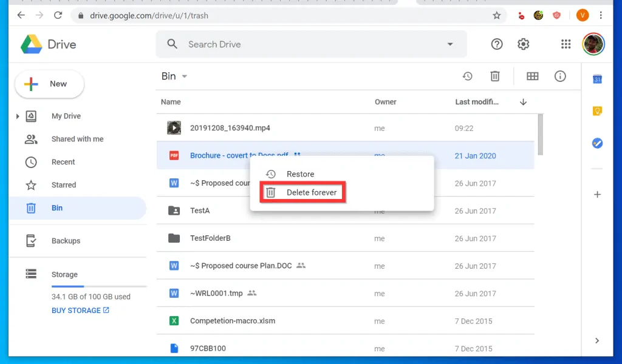The height and width of the screenshot is (364, 622).
Task: Show details info panel icon
Action: (x=560, y=76)
